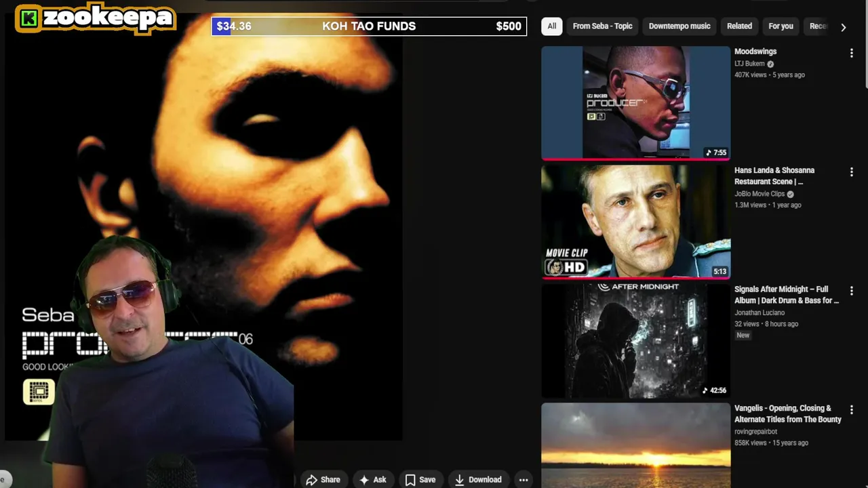
Task: Click the Download arrow icon
Action: 459,480
